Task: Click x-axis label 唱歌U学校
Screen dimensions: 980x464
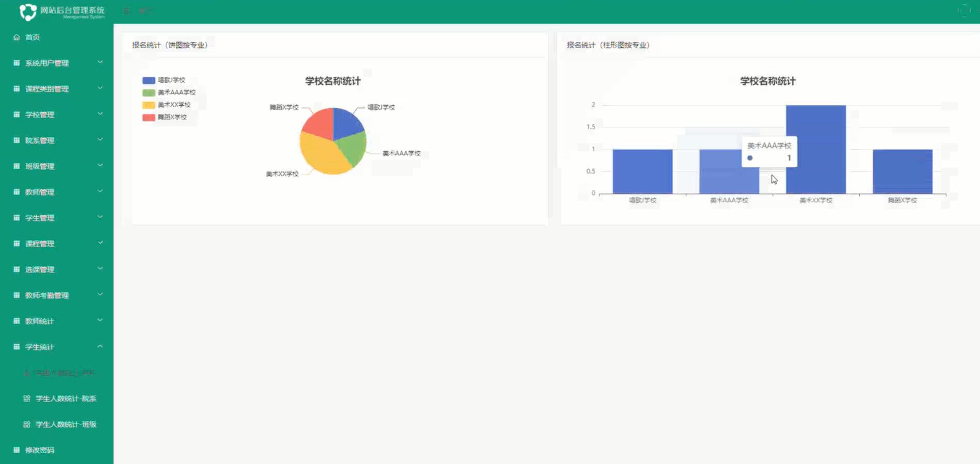Action: (642, 200)
